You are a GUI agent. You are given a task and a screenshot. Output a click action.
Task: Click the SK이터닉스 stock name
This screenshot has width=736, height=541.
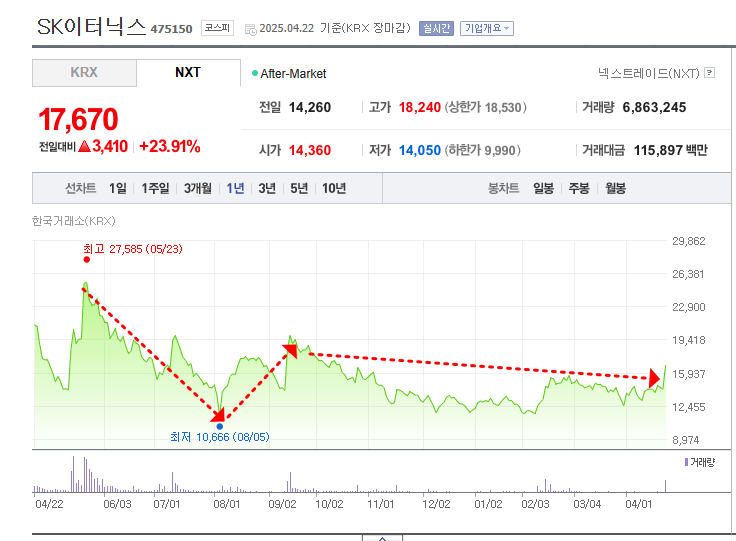(92, 27)
